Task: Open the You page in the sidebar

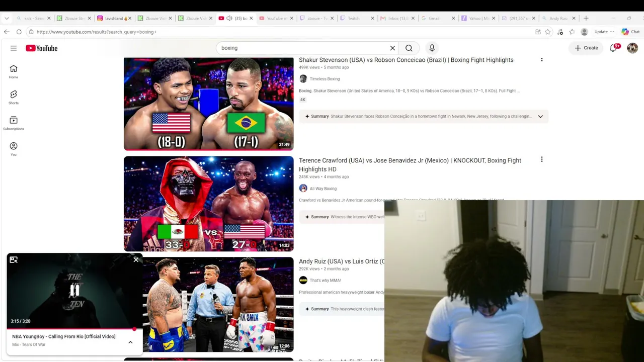Action: point(14,149)
